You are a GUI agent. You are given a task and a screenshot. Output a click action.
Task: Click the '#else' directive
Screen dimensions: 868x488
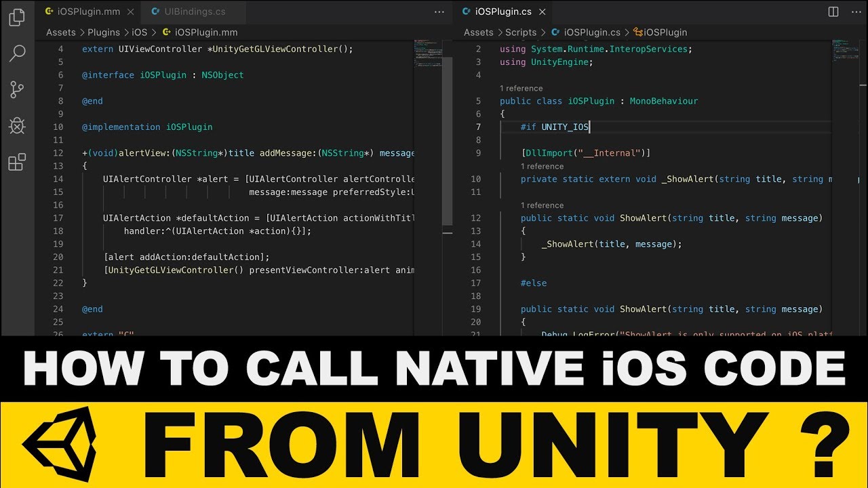coord(534,283)
